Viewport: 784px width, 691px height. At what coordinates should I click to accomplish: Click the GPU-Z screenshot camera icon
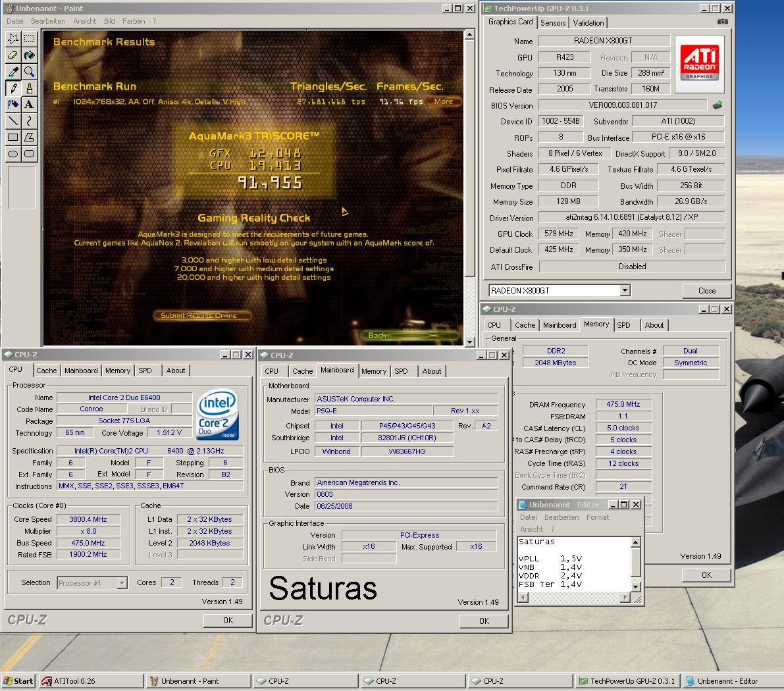click(723, 22)
